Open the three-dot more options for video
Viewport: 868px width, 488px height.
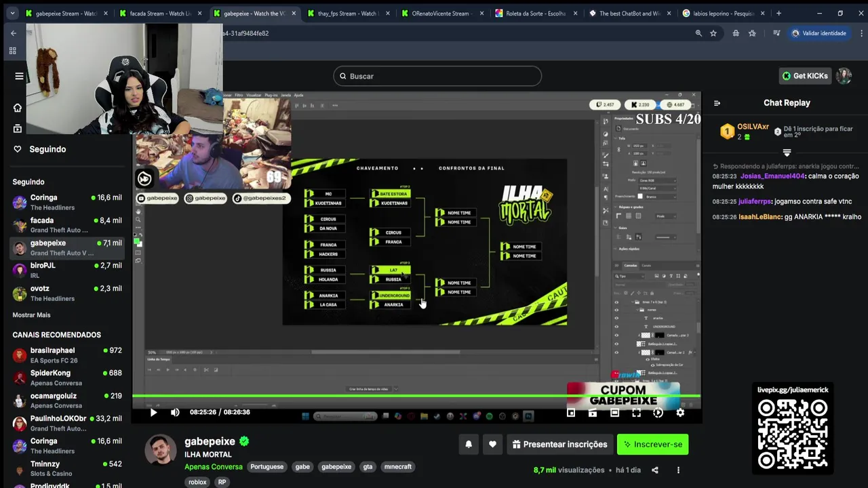[678, 470]
